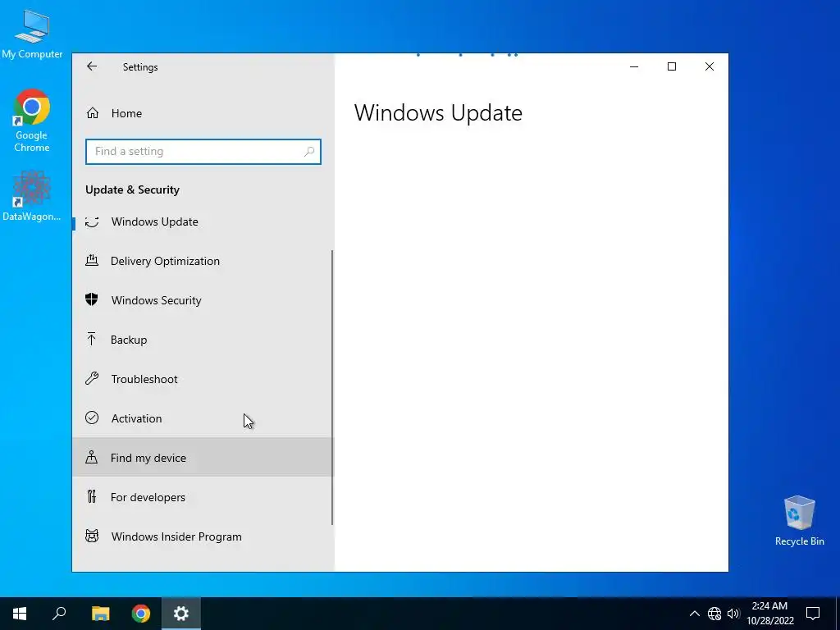The width and height of the screenshot is (840, 630).
Task: Open Home in Settings sidebar
Action: coord(203,113)
